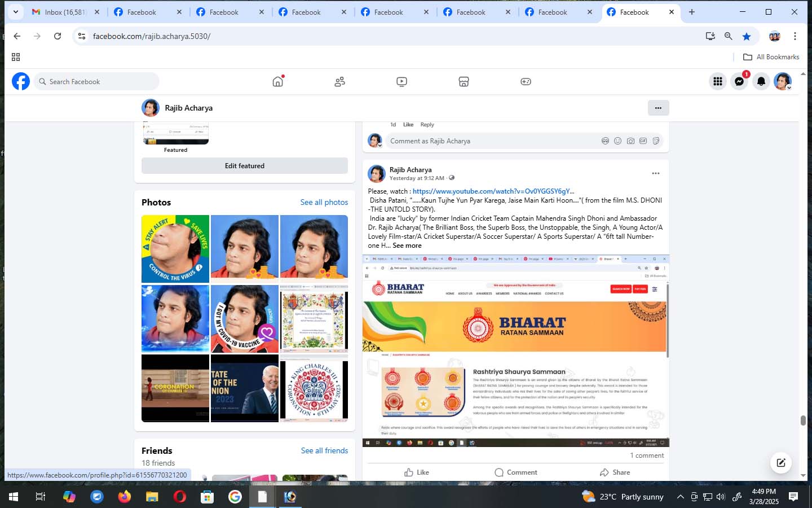Click Like on the previous comment
812x508 pixels.
(x=408, y=125)
